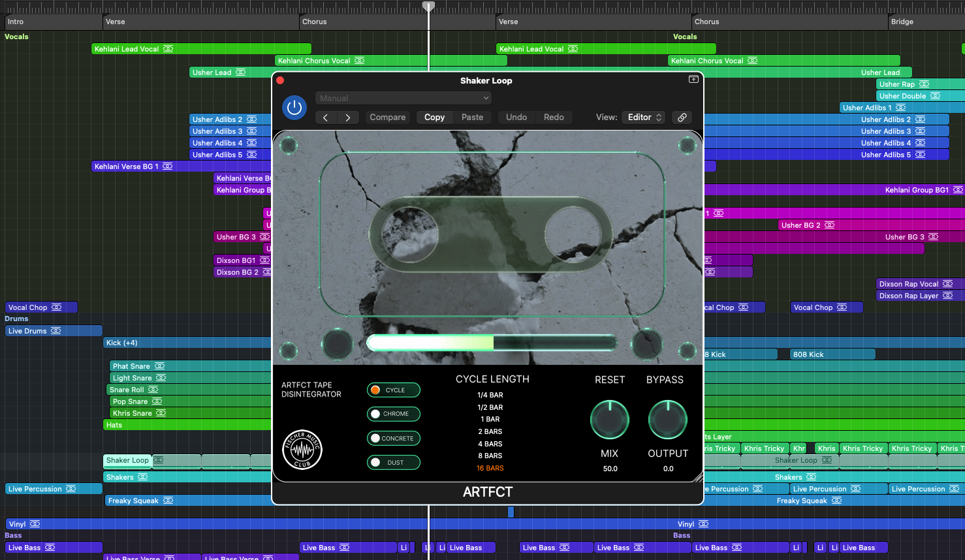This screenshot has width=965, height=560.
Task: Click the loop icon on Usher Adlibs 2 region
Action: pyautogui.click(x=251, y=119)
